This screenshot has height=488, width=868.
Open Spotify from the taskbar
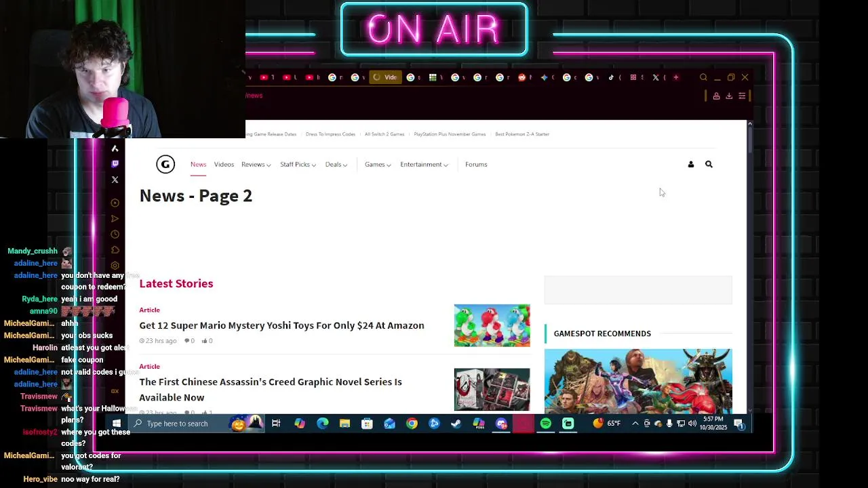tap(546, 424)
